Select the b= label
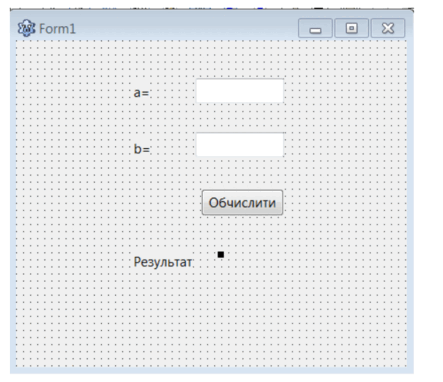Image resolution: width=443 pixels, height=382 pixels. coord(142,149)
